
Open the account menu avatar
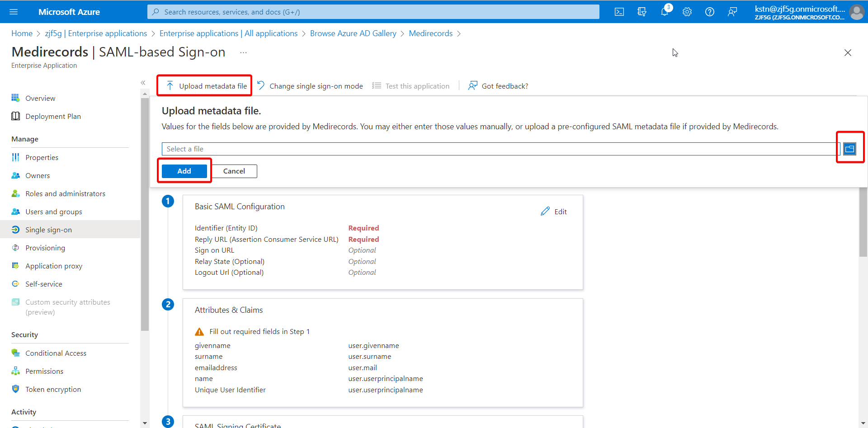857,12
